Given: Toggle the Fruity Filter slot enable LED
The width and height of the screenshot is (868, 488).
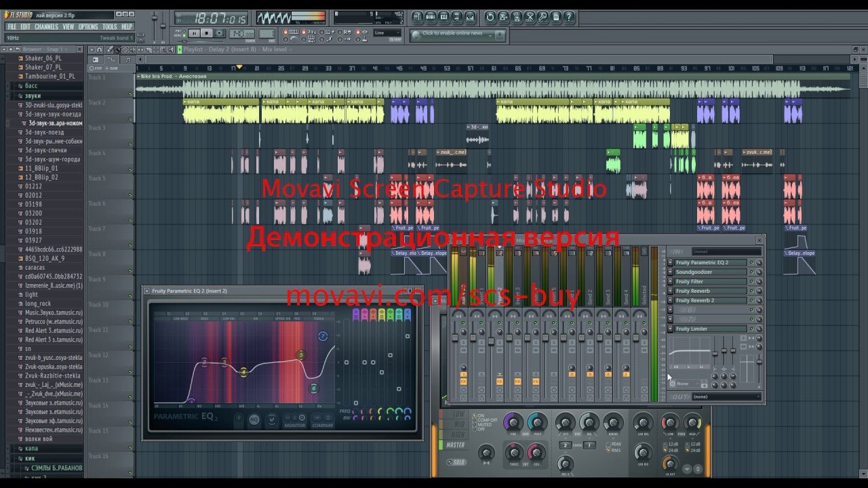Looking at the screenshot, I should [x=751, y=281].
